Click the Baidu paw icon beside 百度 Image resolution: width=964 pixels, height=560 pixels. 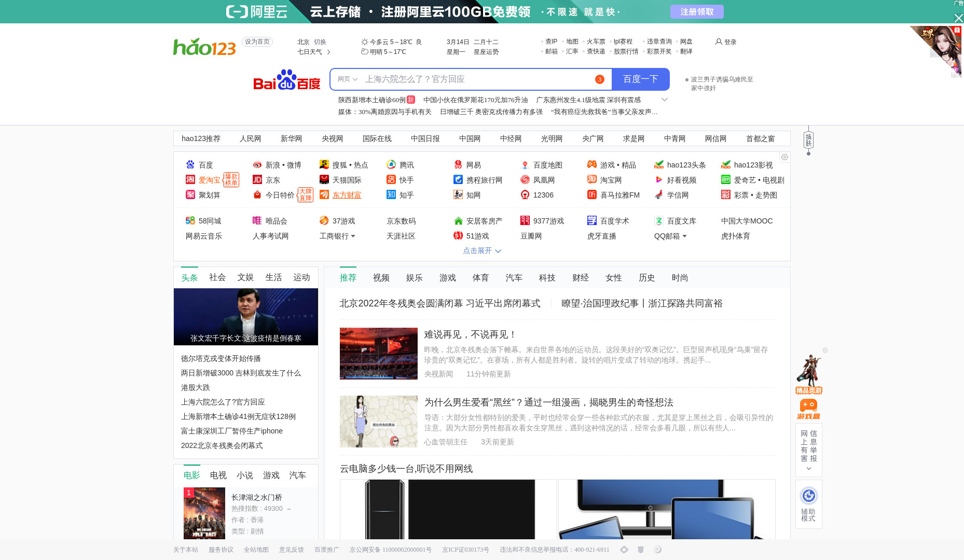coord(190,165)
